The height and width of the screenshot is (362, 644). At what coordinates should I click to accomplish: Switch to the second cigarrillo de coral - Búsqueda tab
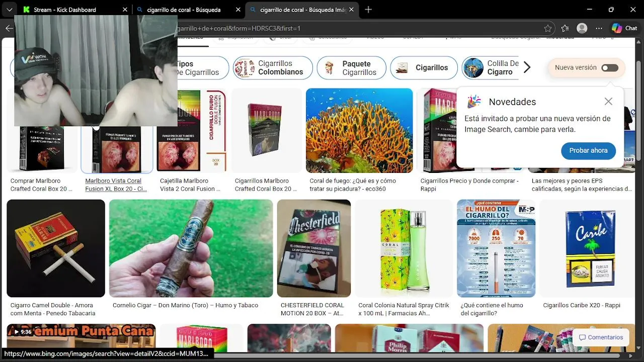click(x=184, y=10)
